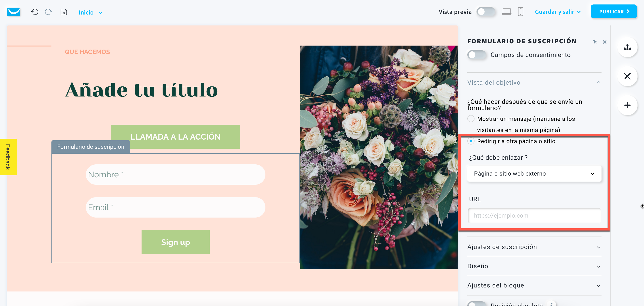This screenshot has height=306, width=644.
Task: Click the LLAMADA A LA ACCIÓN button
Action: [176, 137]
